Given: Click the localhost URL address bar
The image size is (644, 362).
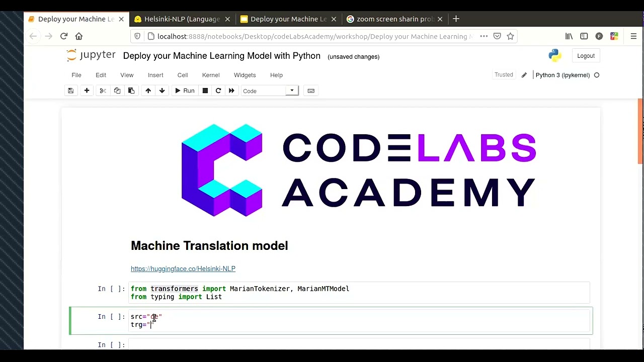Looking at the screenshot, I should 315,36.
